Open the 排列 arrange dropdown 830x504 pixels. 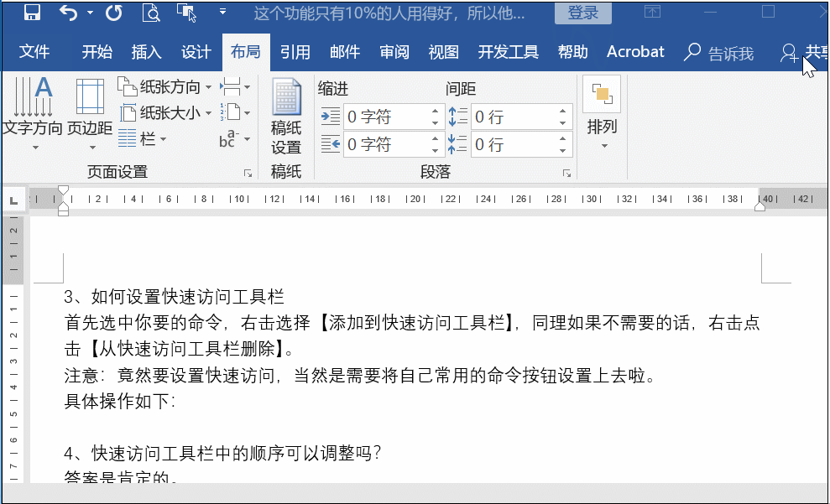click(602, 114)
